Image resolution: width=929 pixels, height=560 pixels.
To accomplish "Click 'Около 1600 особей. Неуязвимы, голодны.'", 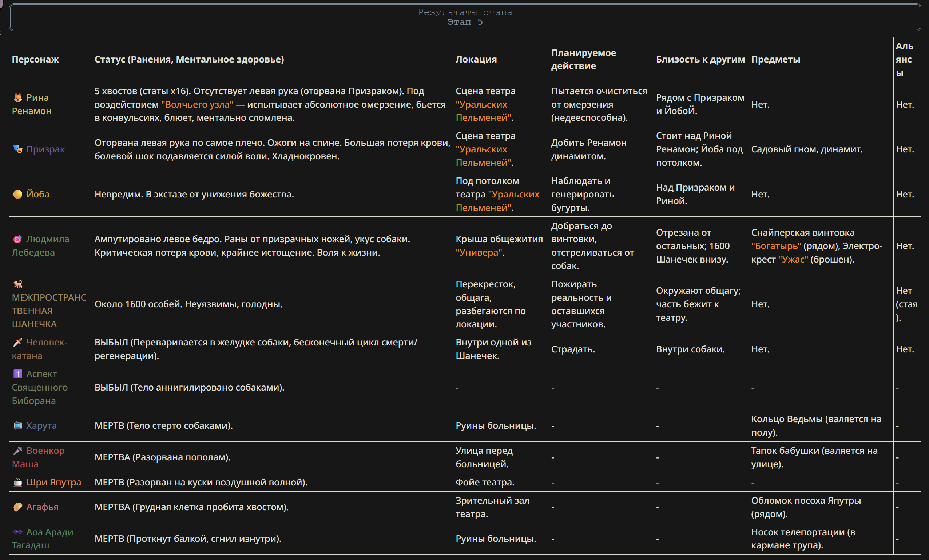I will click(188, 304).
